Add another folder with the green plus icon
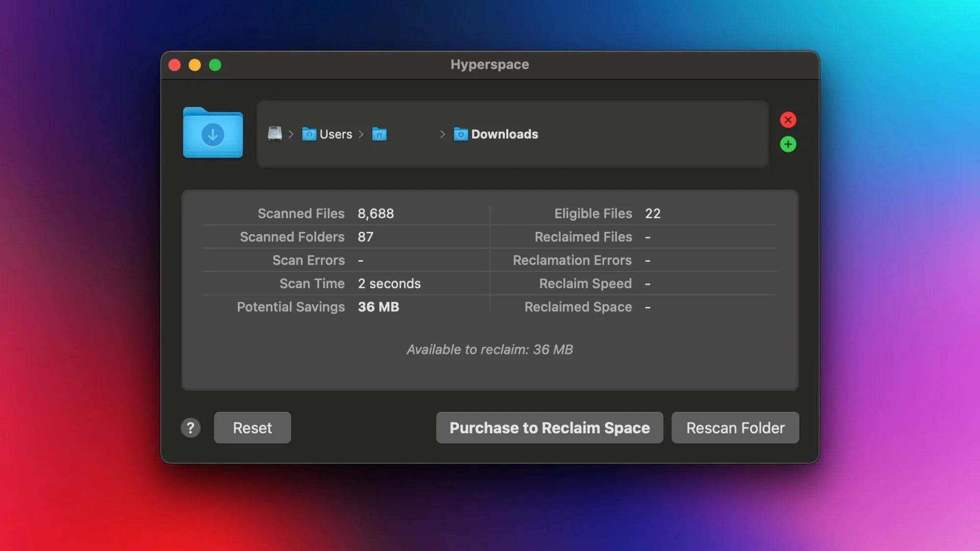 pos(788,144)
